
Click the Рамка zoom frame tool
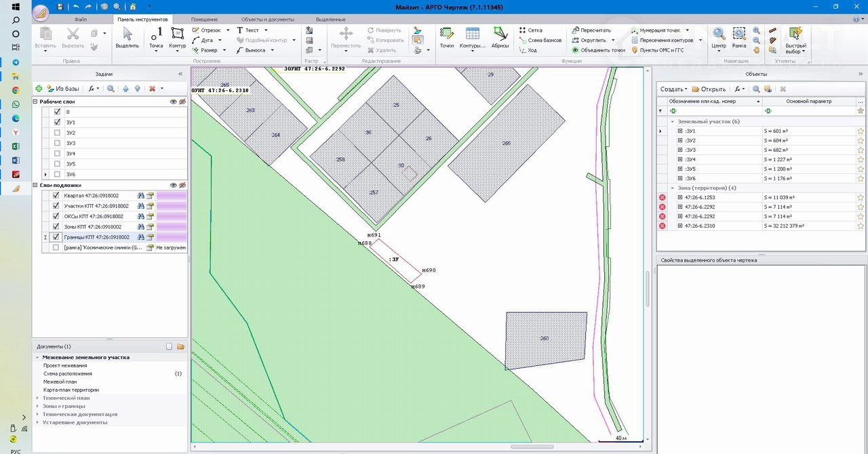pos(739,37)
